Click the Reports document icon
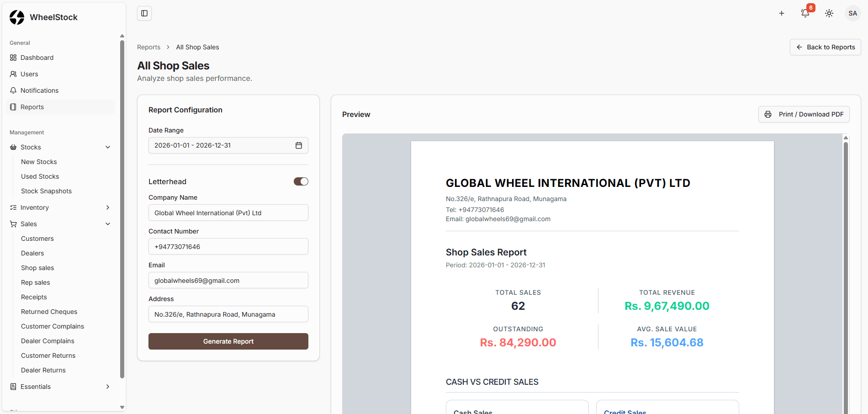The width and height of the screenshot is (868, 414). (13, 107)
